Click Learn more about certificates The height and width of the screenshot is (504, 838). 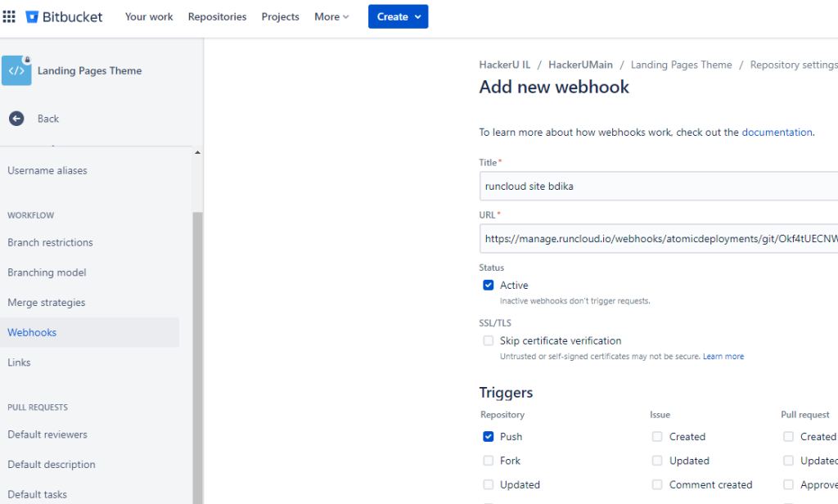(x=723, y=357)
